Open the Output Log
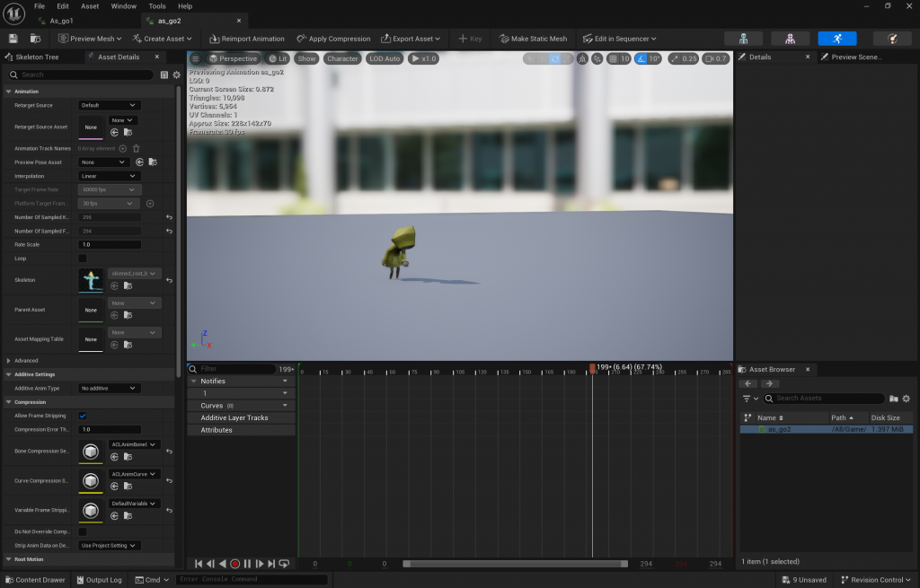The image size is (920, 588). (x=99, y=580)
